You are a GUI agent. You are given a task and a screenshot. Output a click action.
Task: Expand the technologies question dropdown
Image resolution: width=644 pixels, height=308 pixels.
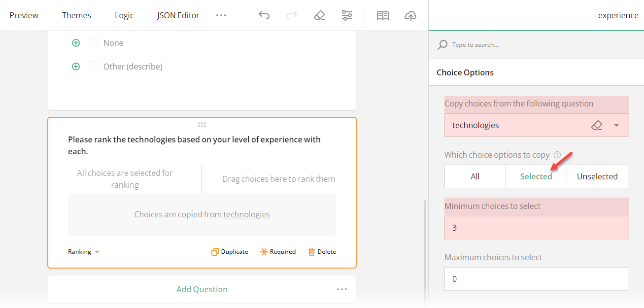615,125
